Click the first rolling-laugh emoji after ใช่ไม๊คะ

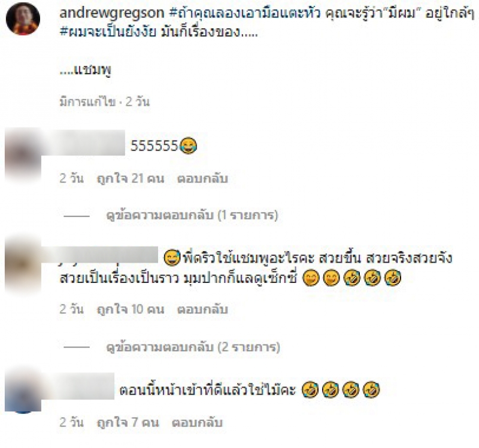[310, 390]
